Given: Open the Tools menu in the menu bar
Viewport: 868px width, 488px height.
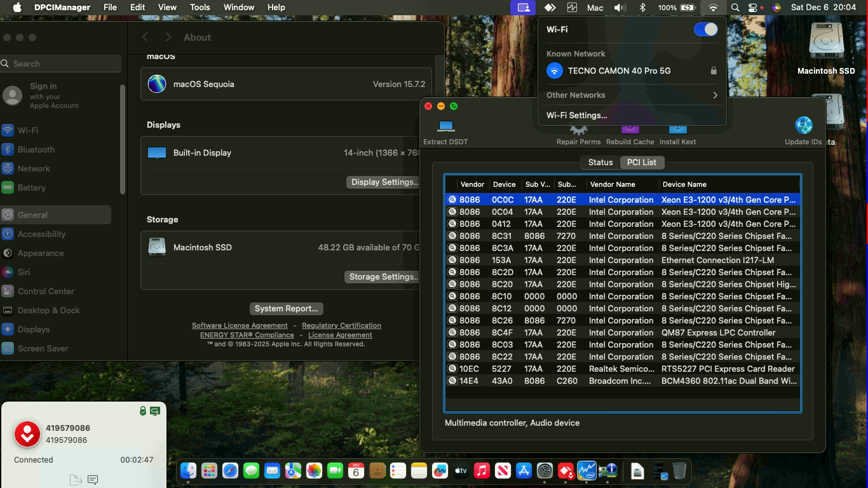Looking at the screenshot, I should (x=200, y=8).
